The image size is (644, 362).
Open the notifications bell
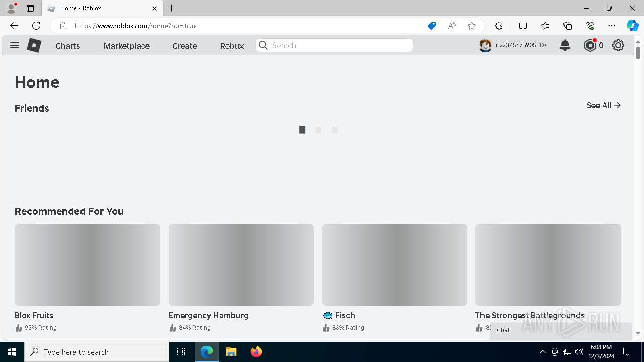[565, 45]
